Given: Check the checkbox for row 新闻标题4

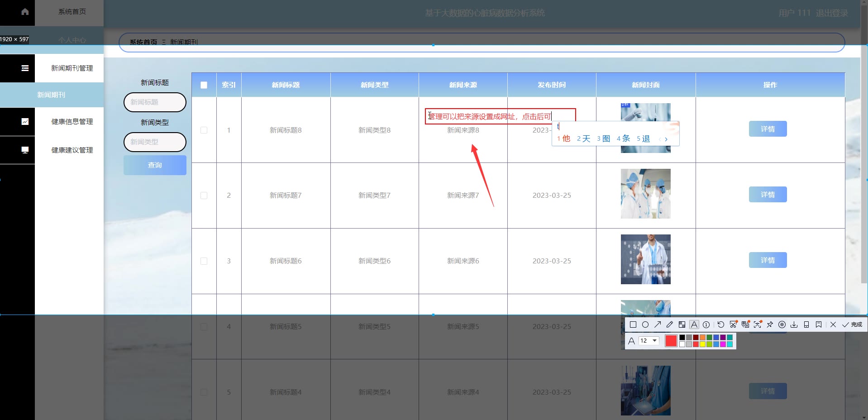Looking at the screenshot, I should [204, 392].
